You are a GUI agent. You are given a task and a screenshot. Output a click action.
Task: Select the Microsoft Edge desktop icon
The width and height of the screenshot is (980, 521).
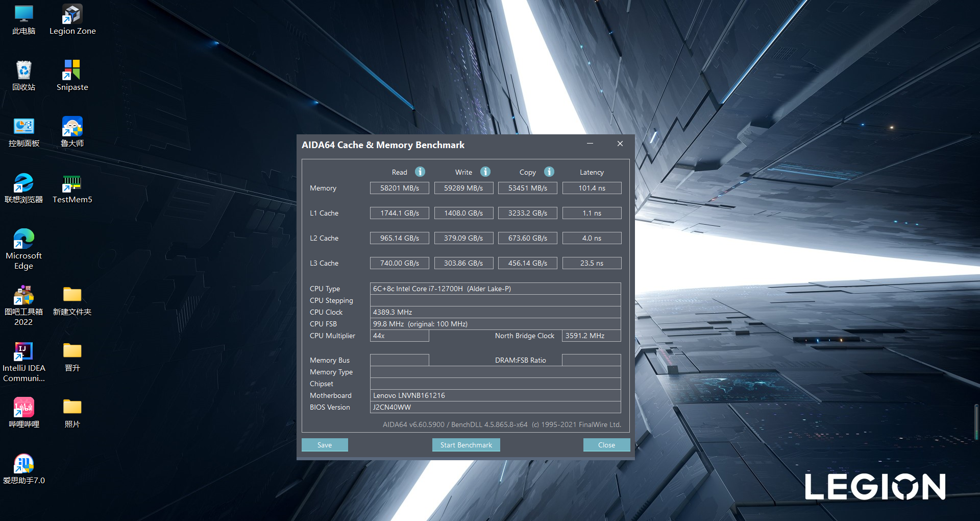click(x=23, y=249)
